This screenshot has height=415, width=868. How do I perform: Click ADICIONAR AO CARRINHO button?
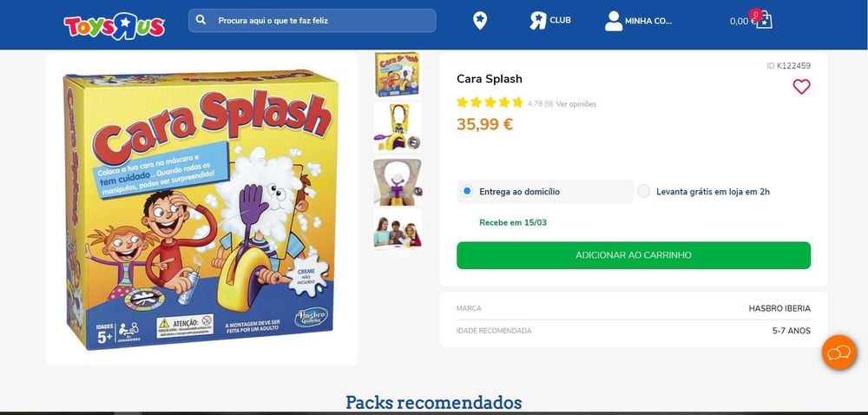[x=634, y=255]
